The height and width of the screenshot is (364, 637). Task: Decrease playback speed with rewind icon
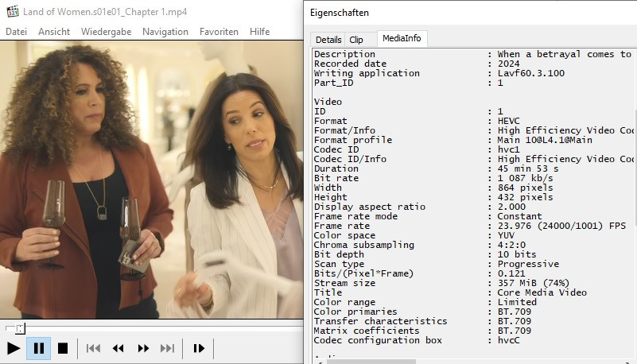(x=118, y=348)
